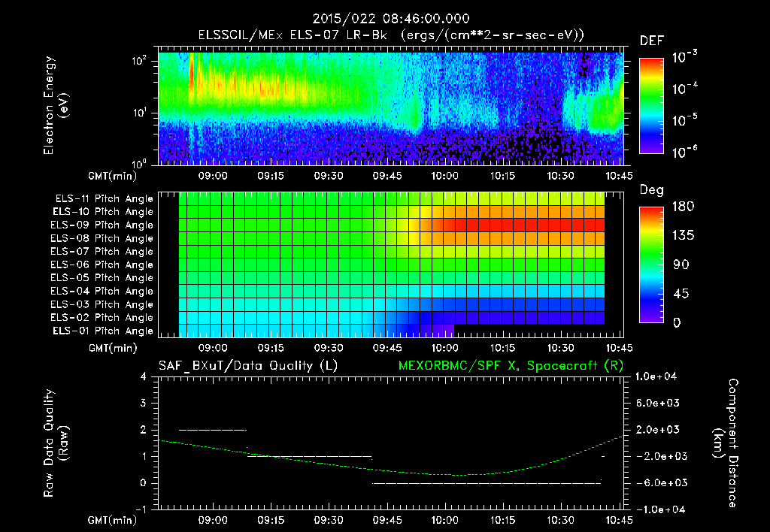This screenshot has width=770, height=532.
Task: Click the Deg pitch angle color bar
Action: (651, 264)
